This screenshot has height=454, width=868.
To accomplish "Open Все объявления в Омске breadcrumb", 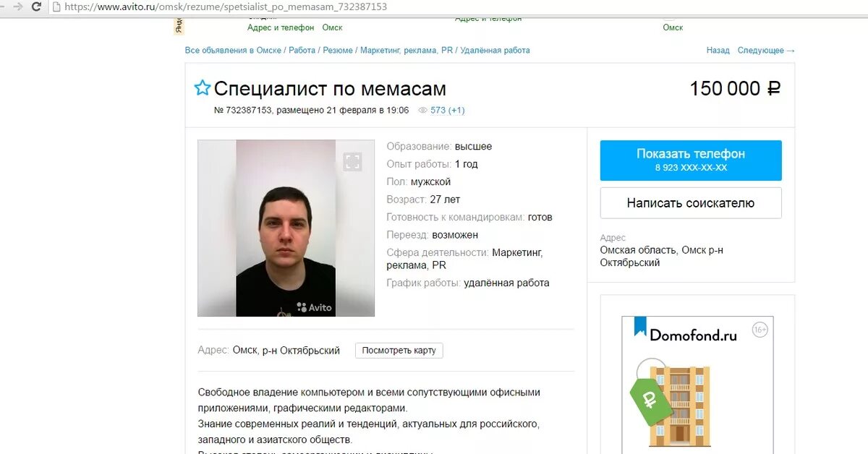I will point(234,51).
